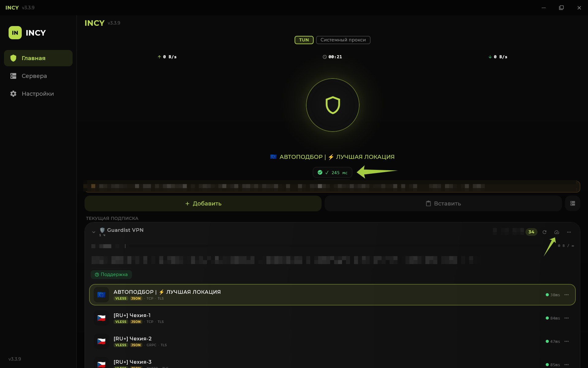Select the [RU+] Чехия-1 server
The height and width of the screenshot is (368, 588).
(332, 318)
